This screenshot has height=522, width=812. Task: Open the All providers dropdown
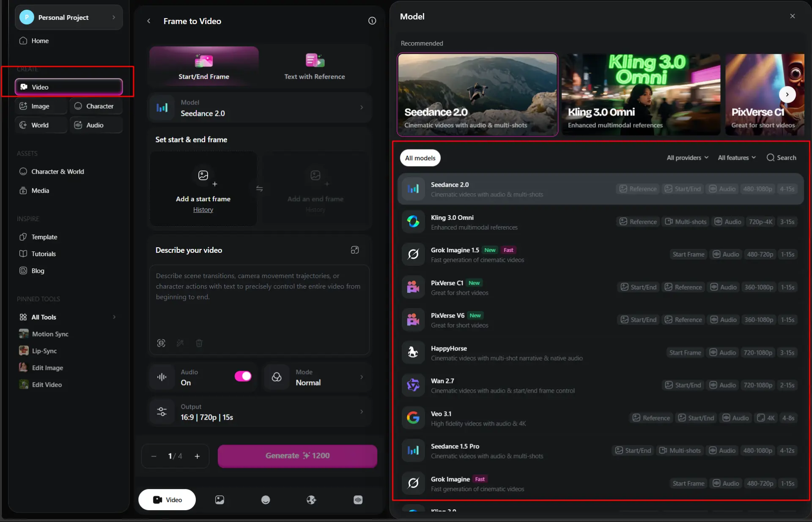tap(688, 158)
